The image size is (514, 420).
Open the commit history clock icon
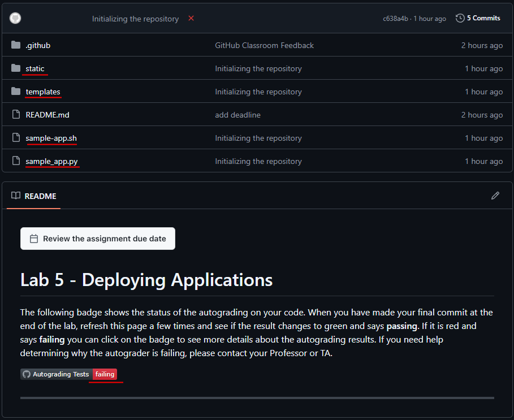(460, 18)
